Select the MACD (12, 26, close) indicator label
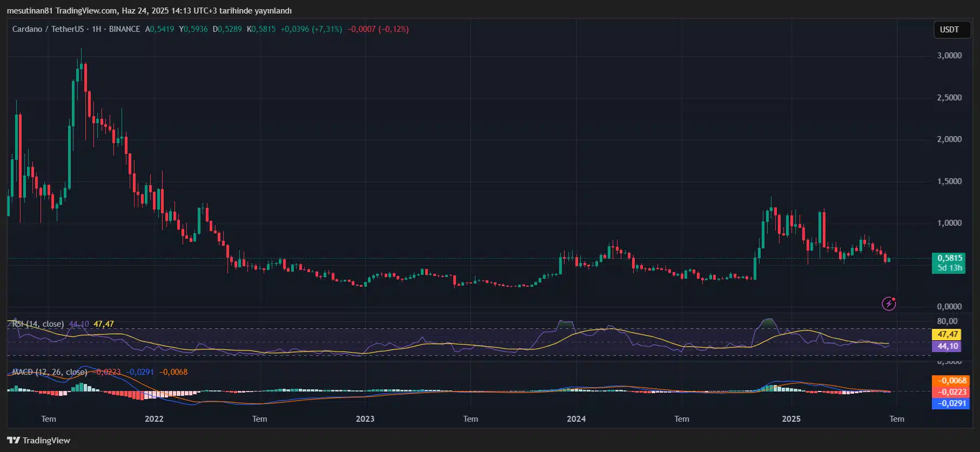Screen dimensions: 980x452 50,372
